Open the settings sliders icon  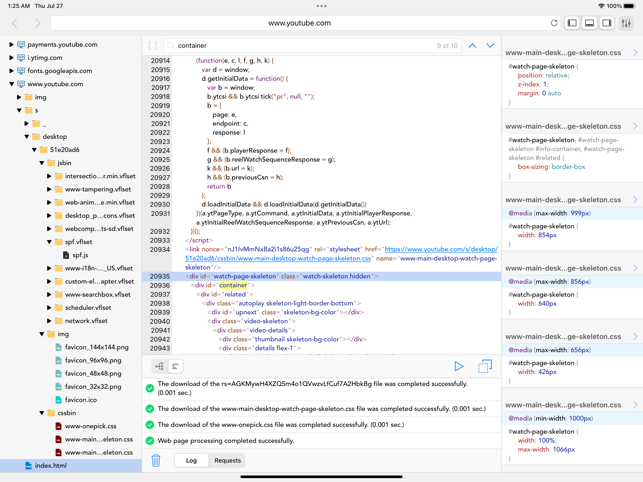(x=626, y=23)
